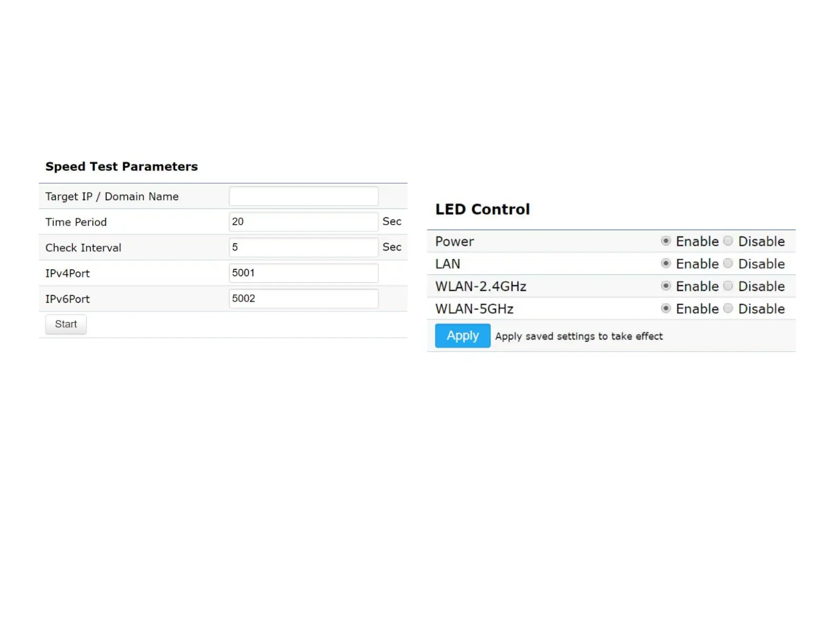Screen dimensions: 834x644
Task: Click the Speed Test Parameters heading
Action: [x=122, y=166]
